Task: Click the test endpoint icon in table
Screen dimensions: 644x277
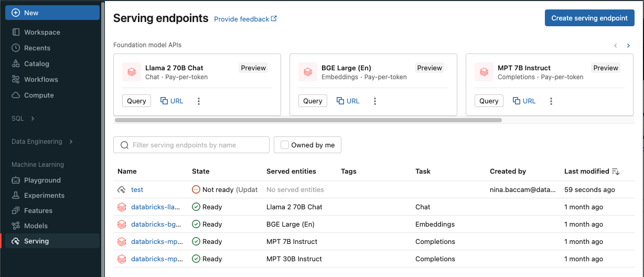Action: (122, 190)
